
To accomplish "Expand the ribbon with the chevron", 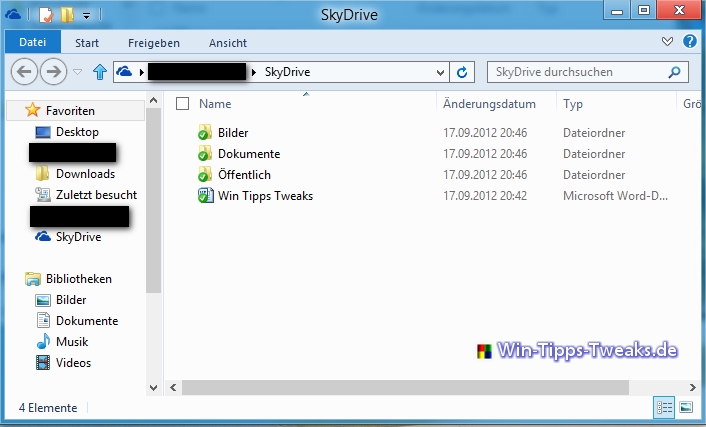I will point(667,42).
